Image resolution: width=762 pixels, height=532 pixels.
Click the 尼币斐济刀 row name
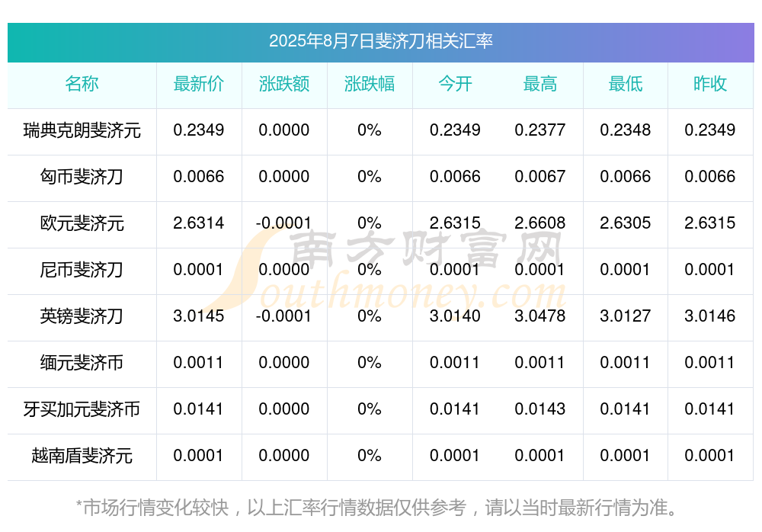pos(82,270)
